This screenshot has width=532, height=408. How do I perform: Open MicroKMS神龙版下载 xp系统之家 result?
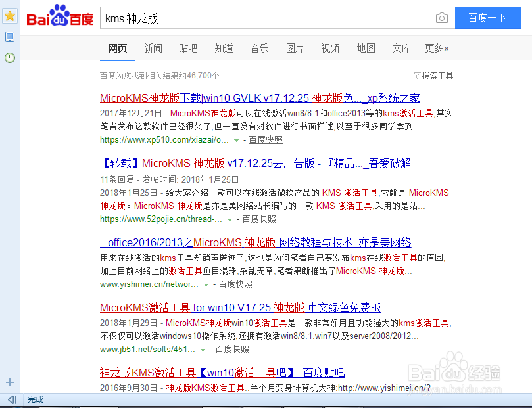pyautogui.click(x=260, y=99)
